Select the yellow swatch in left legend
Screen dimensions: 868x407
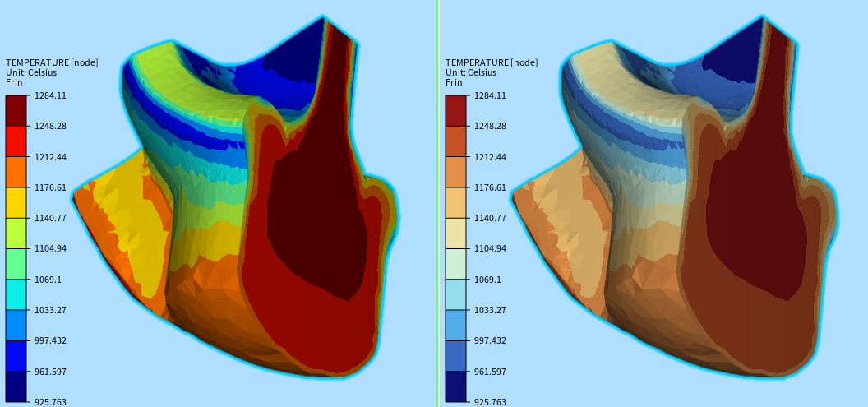pyautogui.click(x=16, y=202)
